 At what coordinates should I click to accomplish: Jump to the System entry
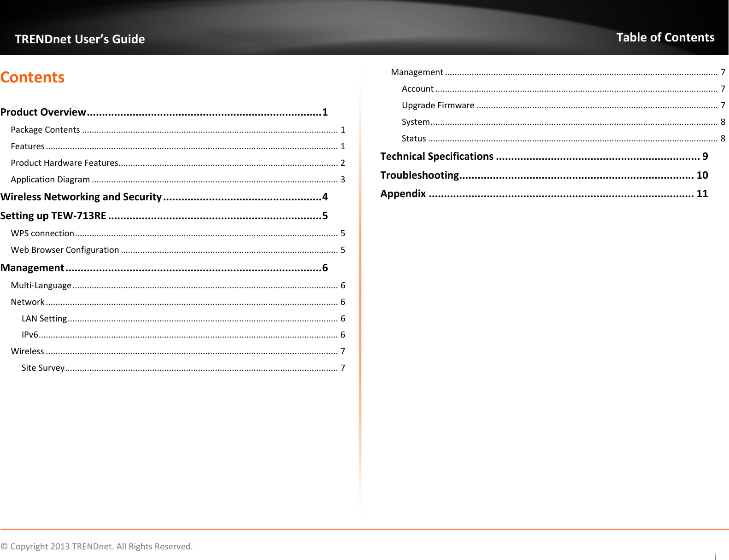point(564,122)
